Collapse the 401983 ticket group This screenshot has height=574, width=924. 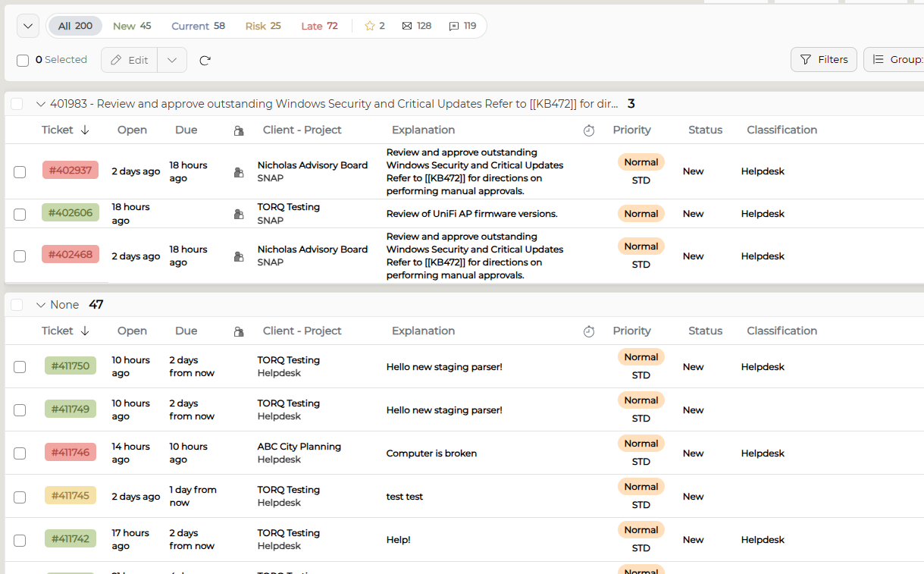[41, 104]
